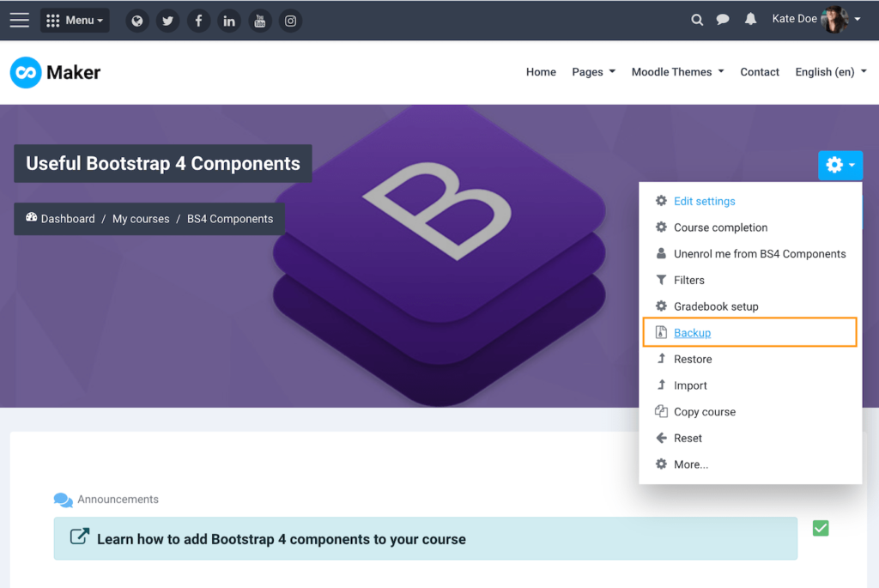Visit the Facebook social icon

pos(198,21)
